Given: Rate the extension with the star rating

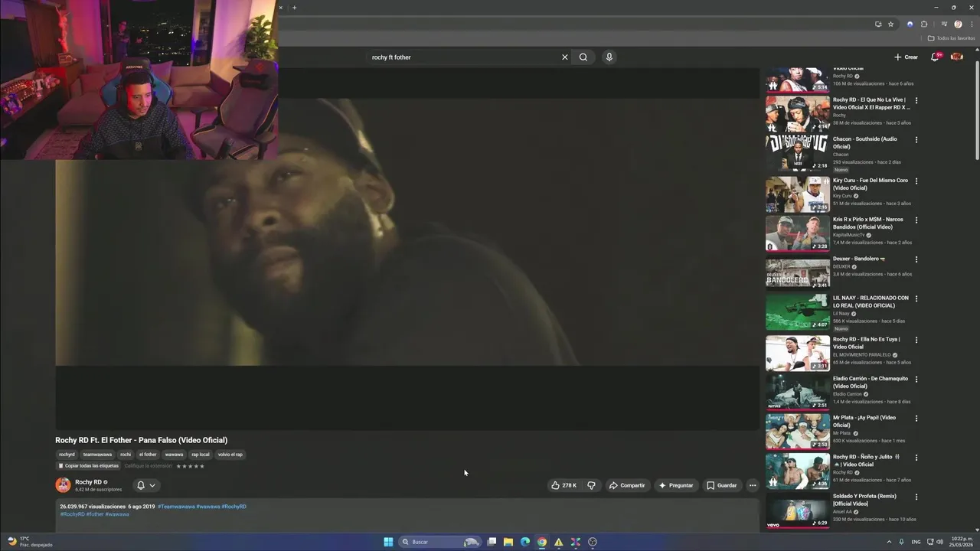Looking at the screenshot, I should 190,466.
